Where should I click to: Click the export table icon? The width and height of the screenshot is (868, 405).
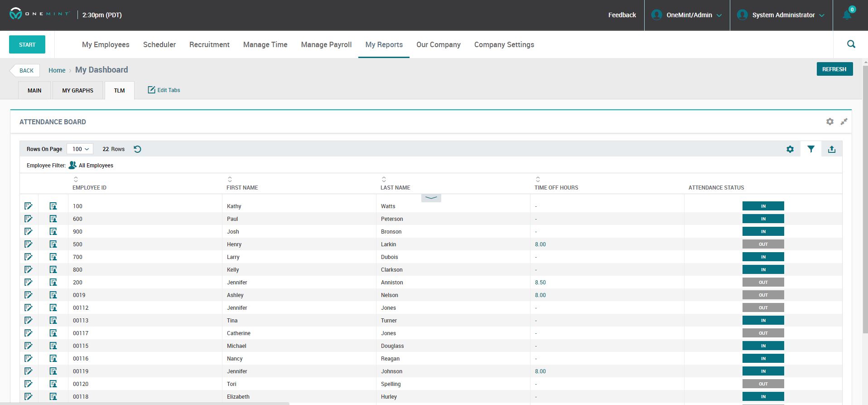pos(831,149)
